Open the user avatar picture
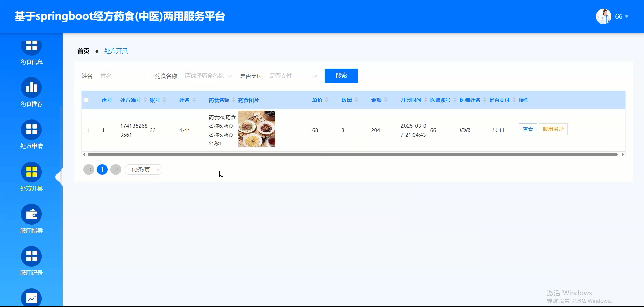 [x=603, y=16]
